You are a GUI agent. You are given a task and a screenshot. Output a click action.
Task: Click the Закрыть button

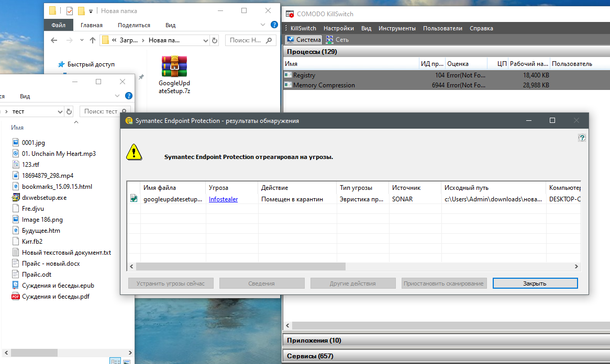point(535,283)
